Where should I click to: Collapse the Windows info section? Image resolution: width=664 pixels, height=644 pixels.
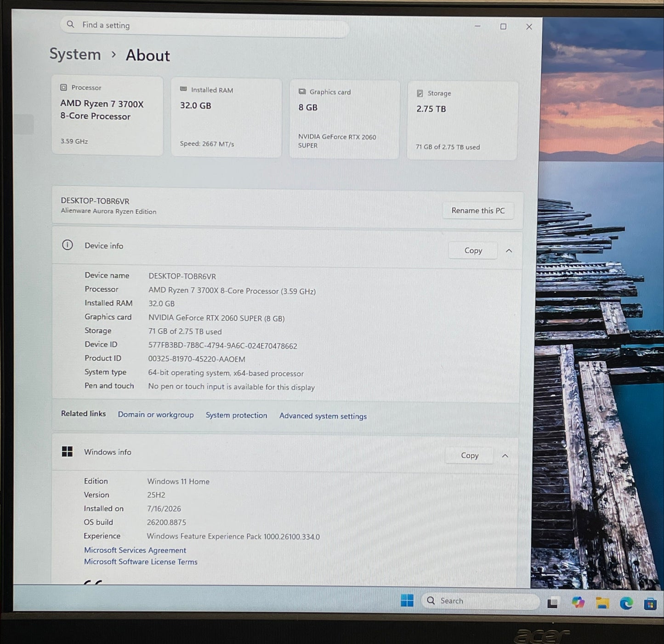(505, 456)
